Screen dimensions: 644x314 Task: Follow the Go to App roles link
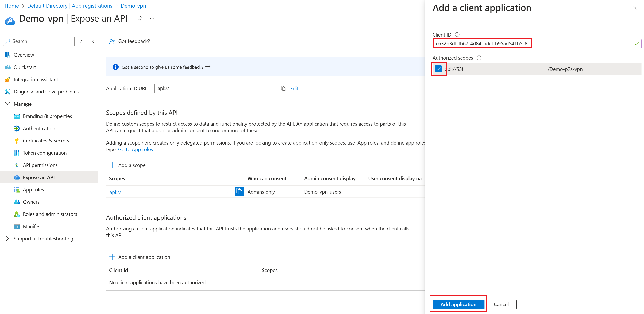(136, 149)
